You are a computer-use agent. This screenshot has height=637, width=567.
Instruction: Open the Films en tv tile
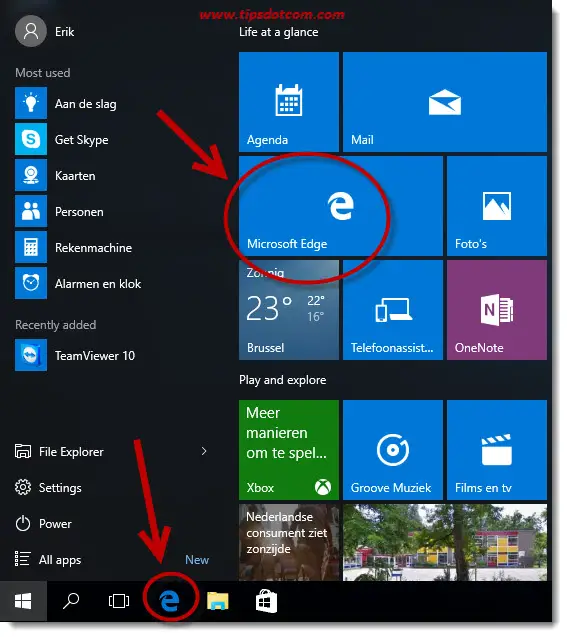click(x=497, y=450)
